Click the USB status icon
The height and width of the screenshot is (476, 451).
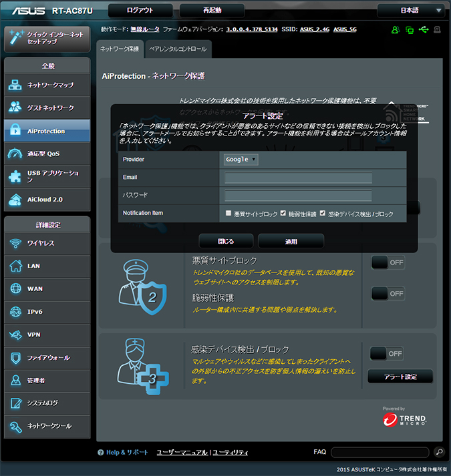pos(424,29)
